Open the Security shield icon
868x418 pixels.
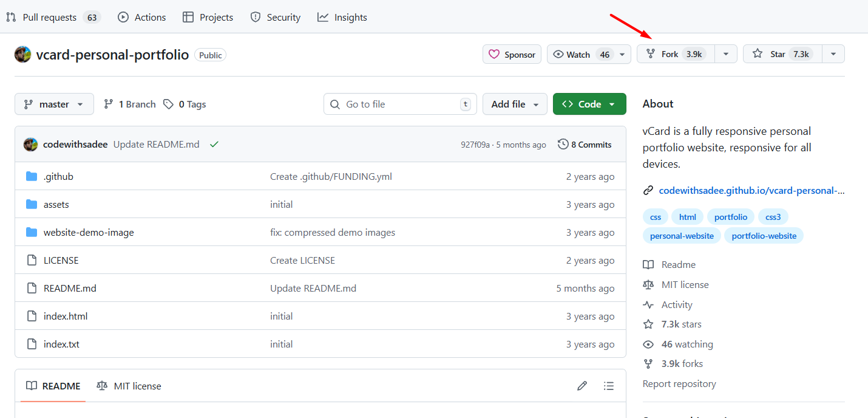tap(254, 17)
